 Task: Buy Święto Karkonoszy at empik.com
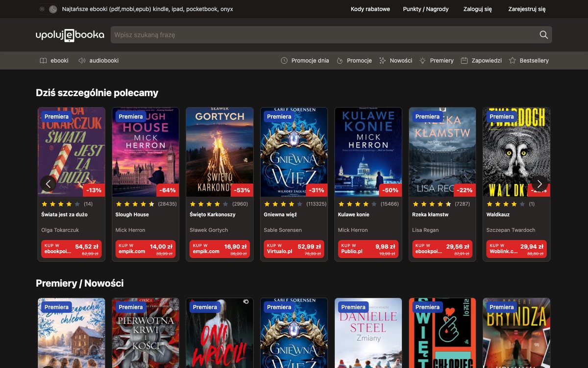pyautogui.click(x=220, y=249)
